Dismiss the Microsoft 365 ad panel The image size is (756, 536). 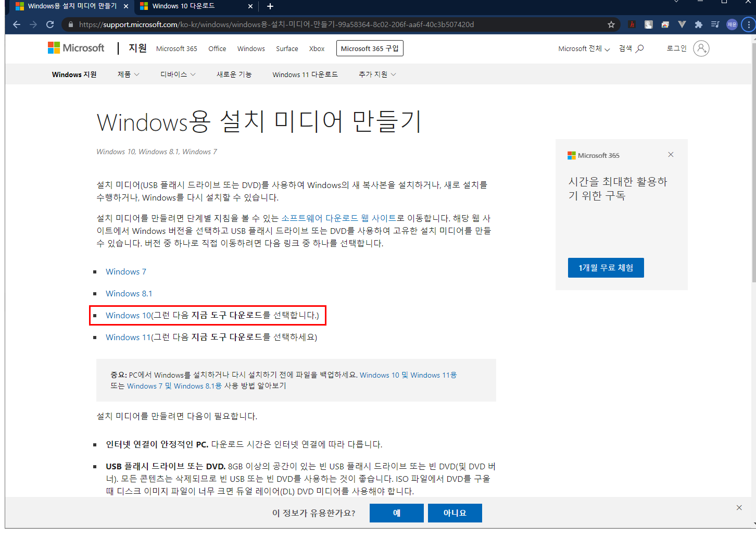671,155
